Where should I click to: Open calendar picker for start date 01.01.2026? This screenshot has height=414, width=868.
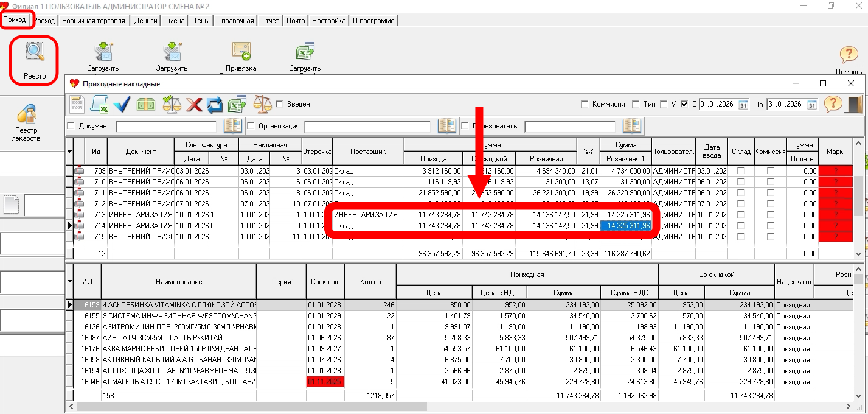tap(743, 105)
